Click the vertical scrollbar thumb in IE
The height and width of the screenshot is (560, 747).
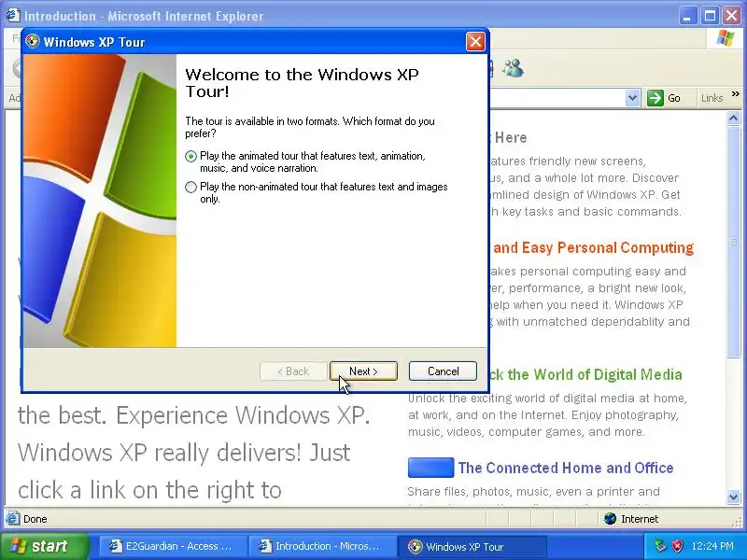(733, 242)
